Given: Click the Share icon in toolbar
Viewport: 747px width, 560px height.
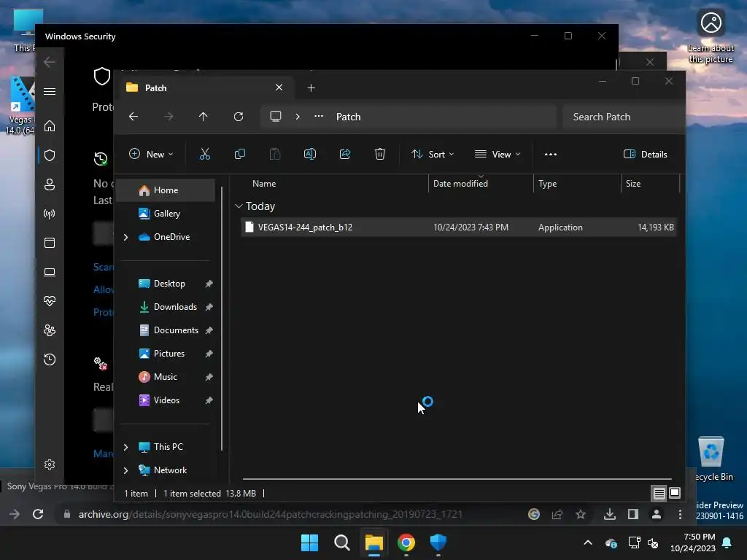Looking at the screenshot, I should point(345,155).
